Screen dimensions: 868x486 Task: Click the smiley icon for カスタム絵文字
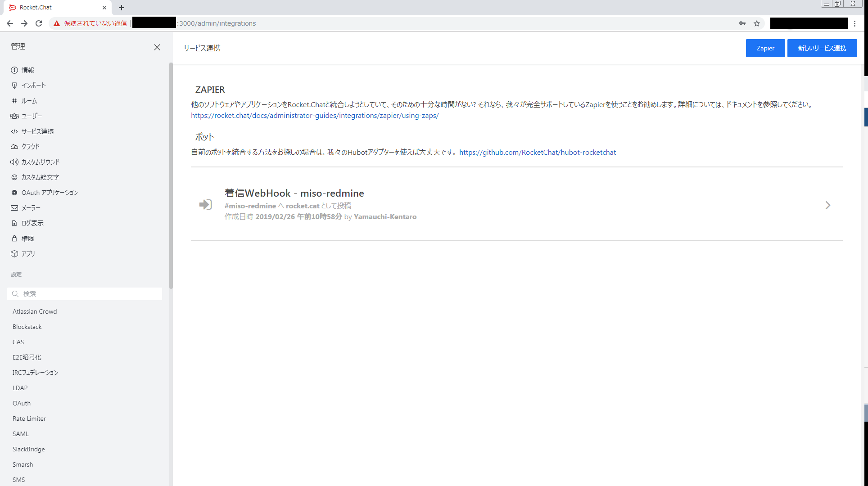(x=14, y=177)
